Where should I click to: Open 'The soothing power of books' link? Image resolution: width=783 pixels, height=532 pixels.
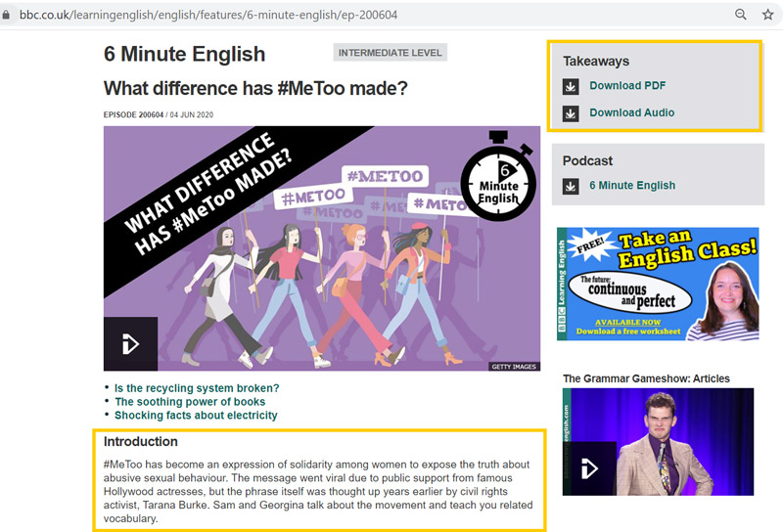(x=190, y=401)
